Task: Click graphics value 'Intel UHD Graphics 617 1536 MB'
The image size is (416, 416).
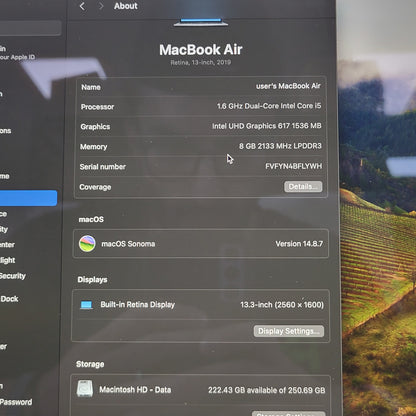Action: point(267,126)
